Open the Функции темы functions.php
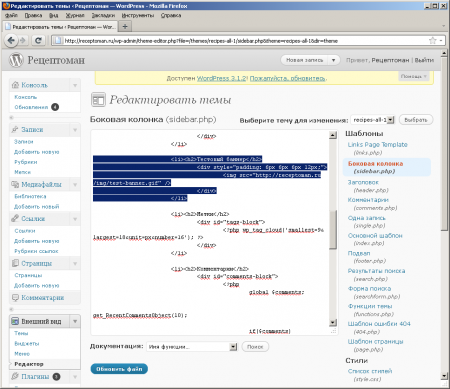Screen dimensions: 450x389 [370, 306]
